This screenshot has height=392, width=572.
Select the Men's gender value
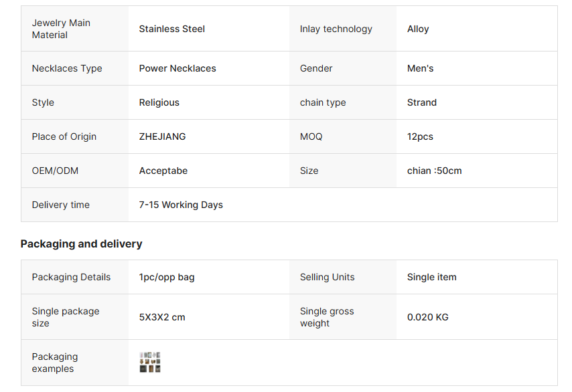coord(420,68)
